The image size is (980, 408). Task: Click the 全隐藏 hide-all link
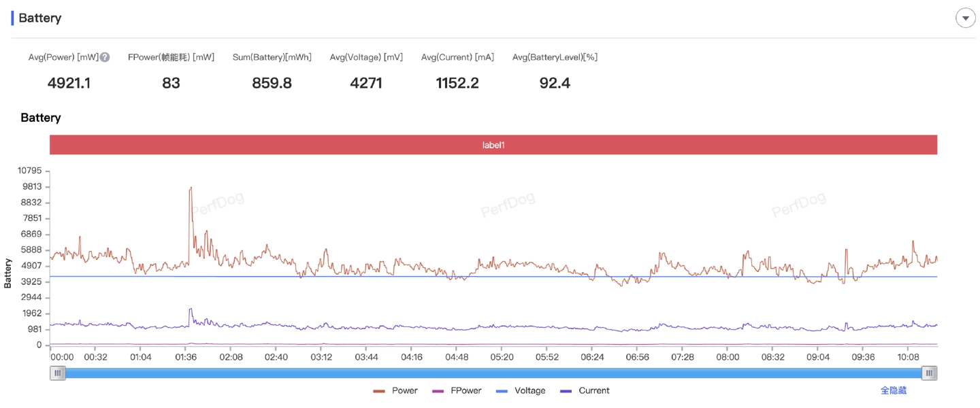coord(893,391)
